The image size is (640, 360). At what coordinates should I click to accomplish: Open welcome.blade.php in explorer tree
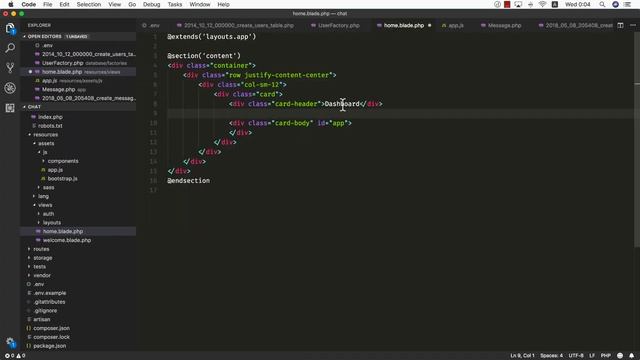(67, 240)
